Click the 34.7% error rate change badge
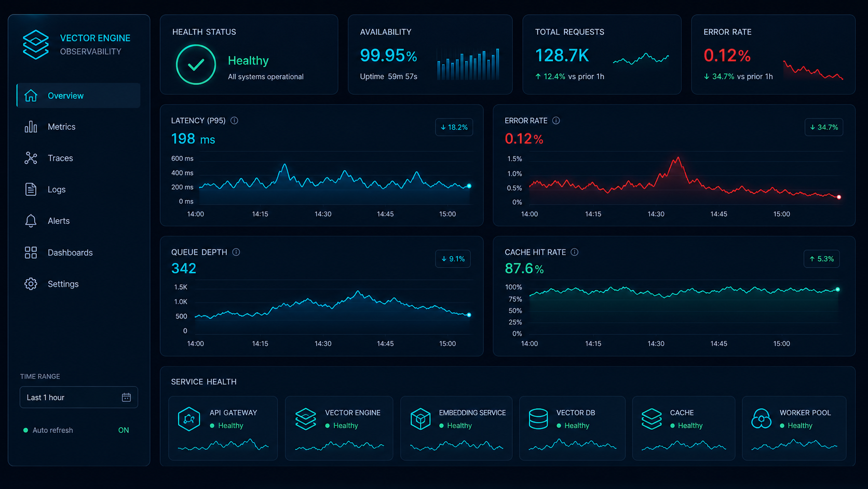 (x=824, y=127)
